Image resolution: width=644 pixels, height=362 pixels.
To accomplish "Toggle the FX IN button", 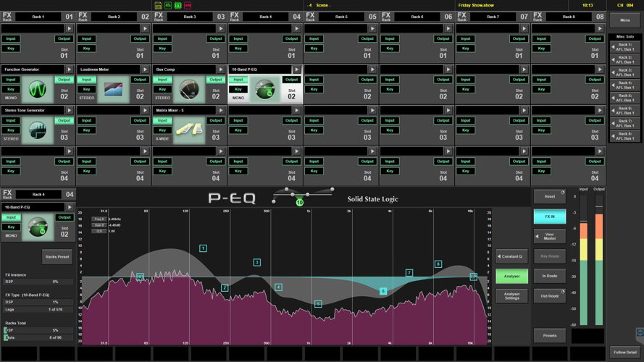I will pyautogui.click(x=550, y=216).
